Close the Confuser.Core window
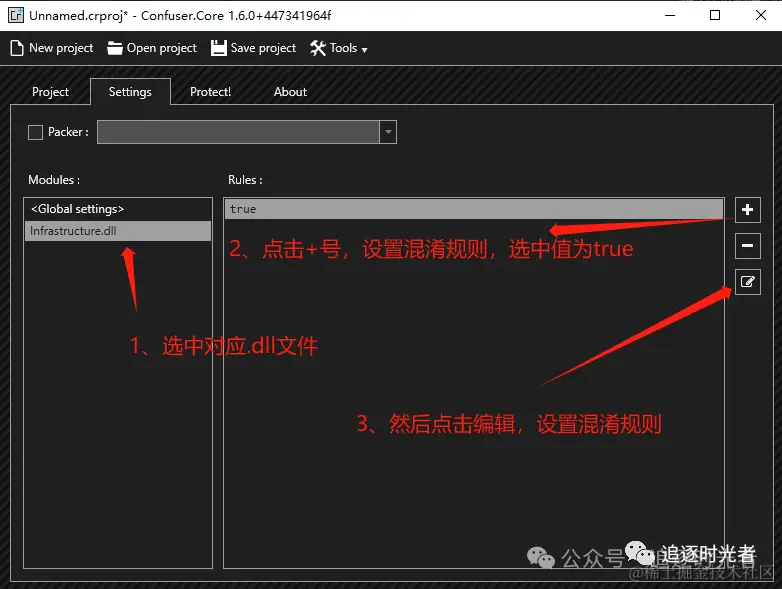 [x=761, y=15]
